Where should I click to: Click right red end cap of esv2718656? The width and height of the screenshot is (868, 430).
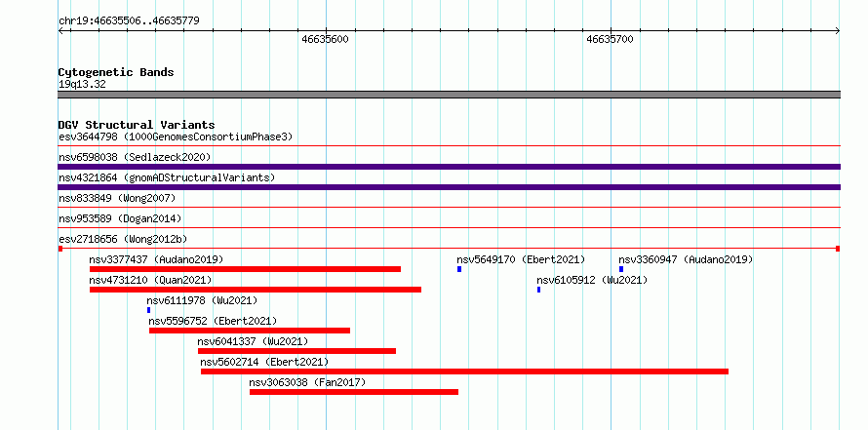click(838, 249)
